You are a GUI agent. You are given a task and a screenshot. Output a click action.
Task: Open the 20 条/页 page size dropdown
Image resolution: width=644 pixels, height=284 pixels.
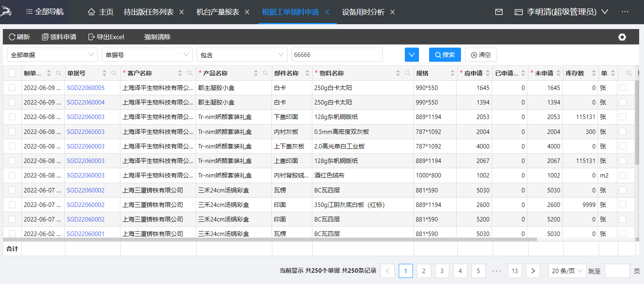pyautogui.click(x=567, y=271)
